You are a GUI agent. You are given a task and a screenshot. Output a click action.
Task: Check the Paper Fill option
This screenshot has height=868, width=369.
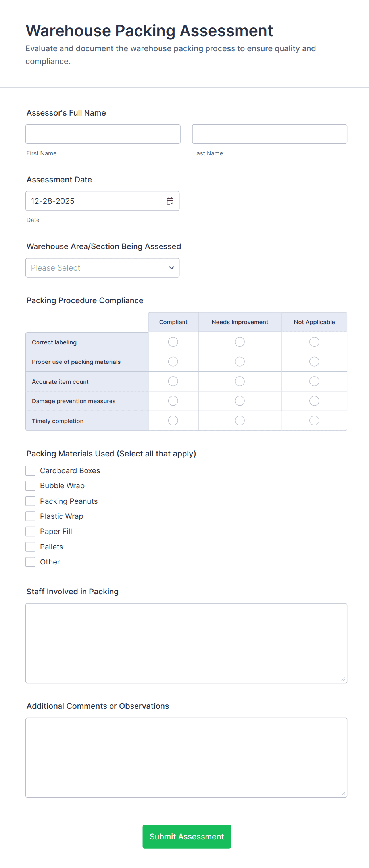30,531
